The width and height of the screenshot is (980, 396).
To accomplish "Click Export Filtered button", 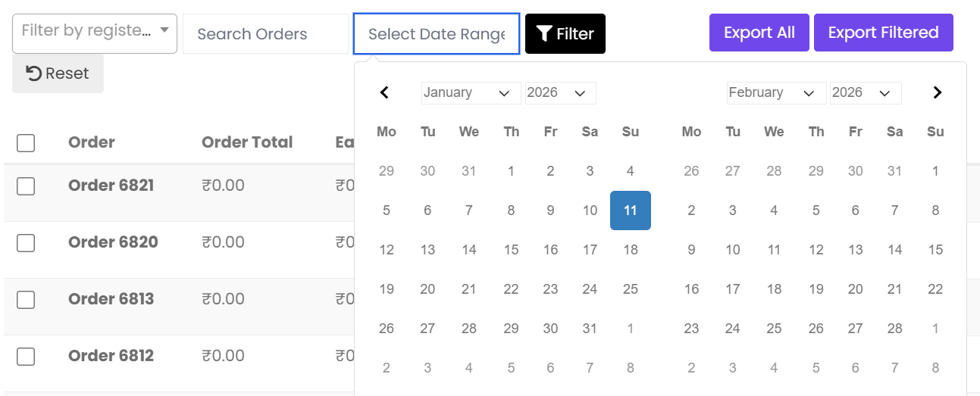I will 883,33.
